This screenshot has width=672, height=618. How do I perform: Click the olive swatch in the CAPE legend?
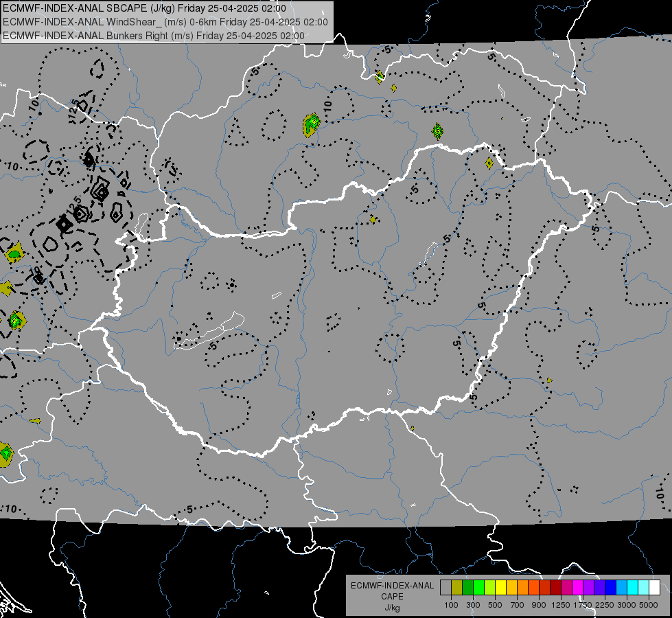click(457, 588)
